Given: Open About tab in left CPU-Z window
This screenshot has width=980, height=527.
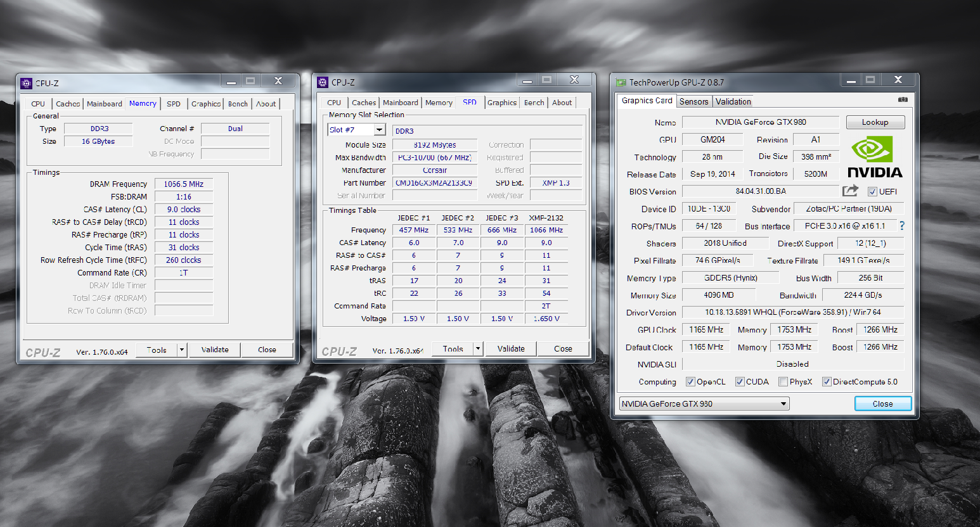Looking at the screenshot, I should 266,104.
